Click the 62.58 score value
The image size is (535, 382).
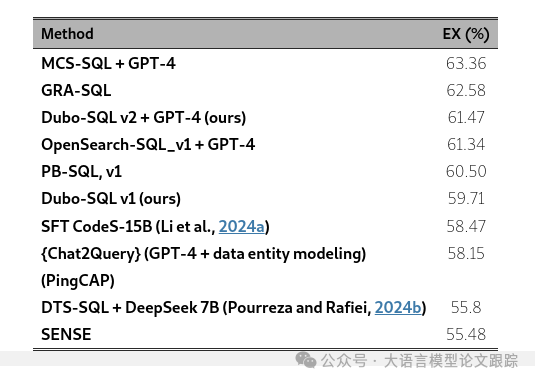466,91
